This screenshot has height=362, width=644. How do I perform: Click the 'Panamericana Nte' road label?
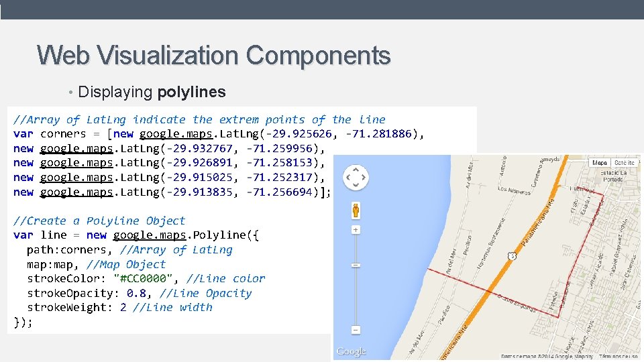[x=537, y=224]
